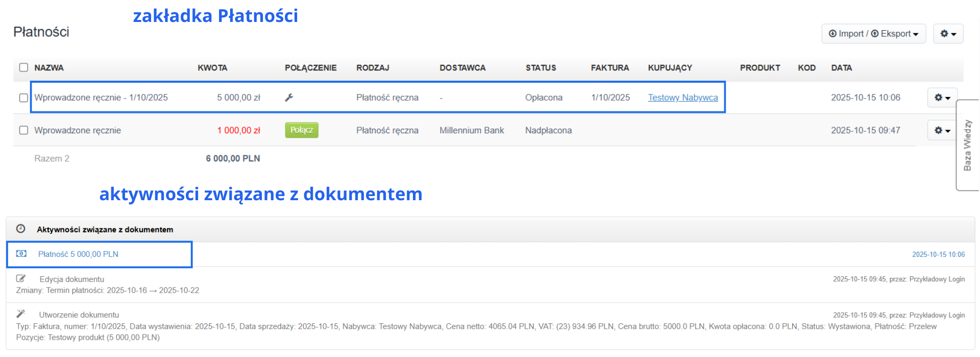Open the gear menu for the 2025-10-15 09:47 payment
Viewport: 980px width, 357px height.
click(942, 130)
